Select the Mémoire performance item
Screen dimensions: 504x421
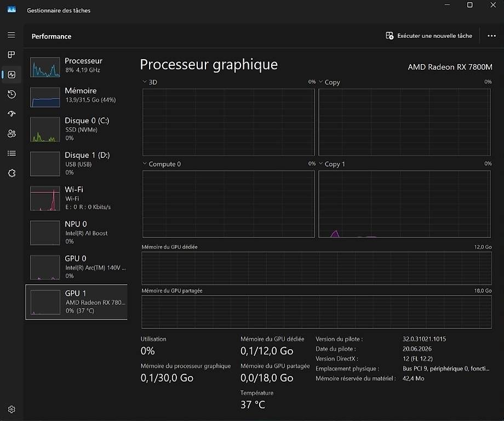[x=77, y=97]
